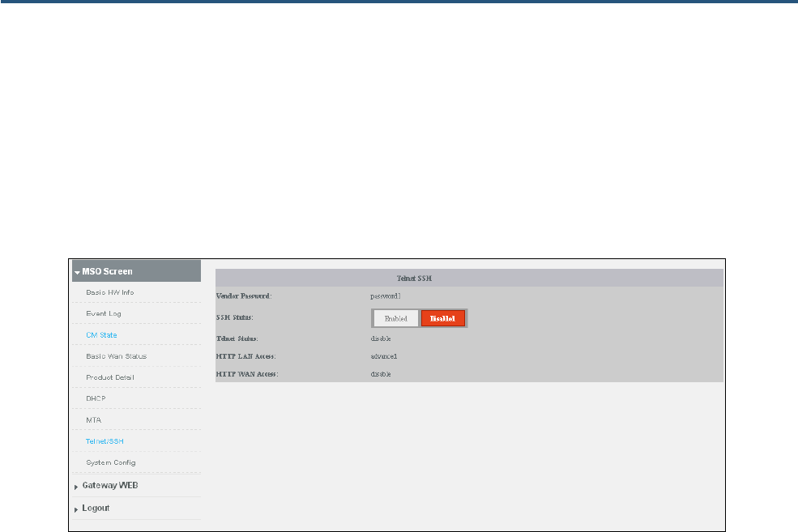Screen dimensions: 798x532
Task: Open Basic Wan Status page
Action: pyautogui.click(x=116, y=356)
